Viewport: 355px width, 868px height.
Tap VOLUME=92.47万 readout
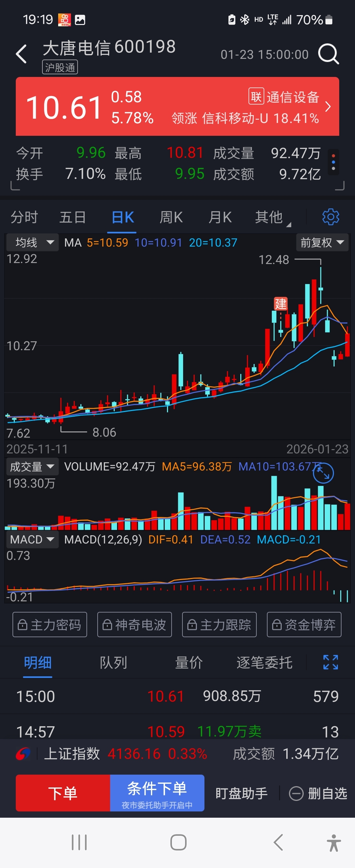109,467
